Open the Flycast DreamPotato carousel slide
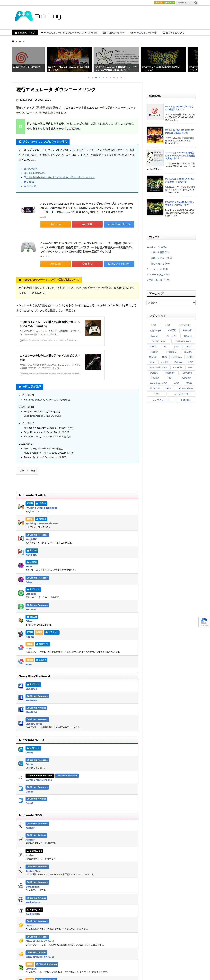Screen dimensions: 210x980 [69, 59]
